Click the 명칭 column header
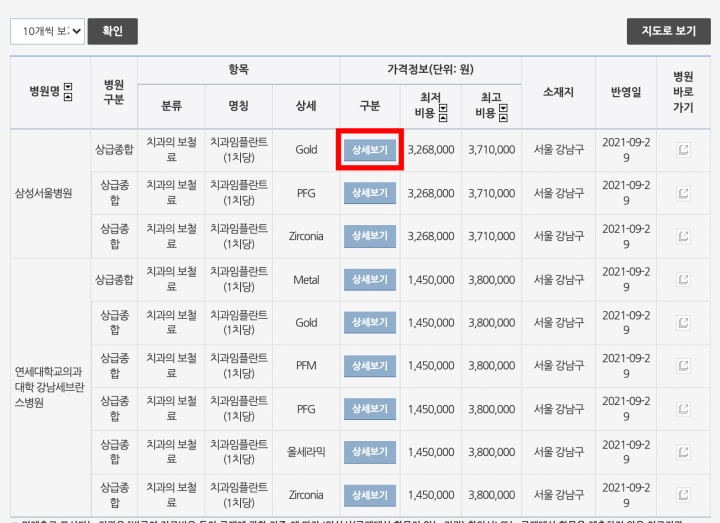 [238, 106]
